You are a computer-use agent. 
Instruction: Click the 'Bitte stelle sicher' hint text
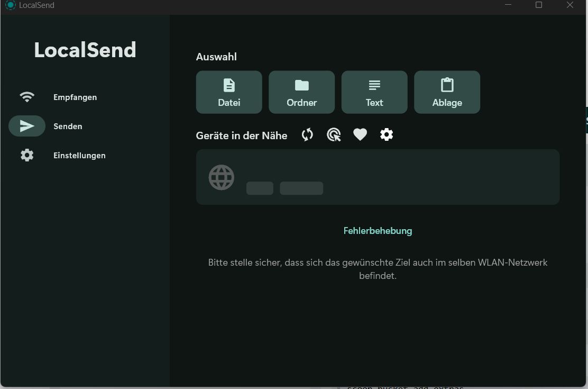point(378,269)
